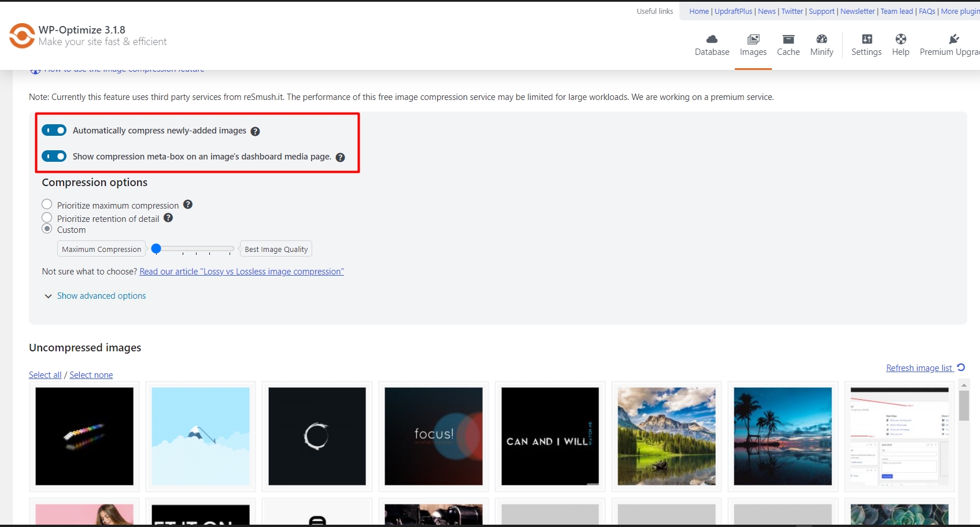980x527 pixels.
Task: Click the refresh arrow icon
Action: click(x=961, y=368)
